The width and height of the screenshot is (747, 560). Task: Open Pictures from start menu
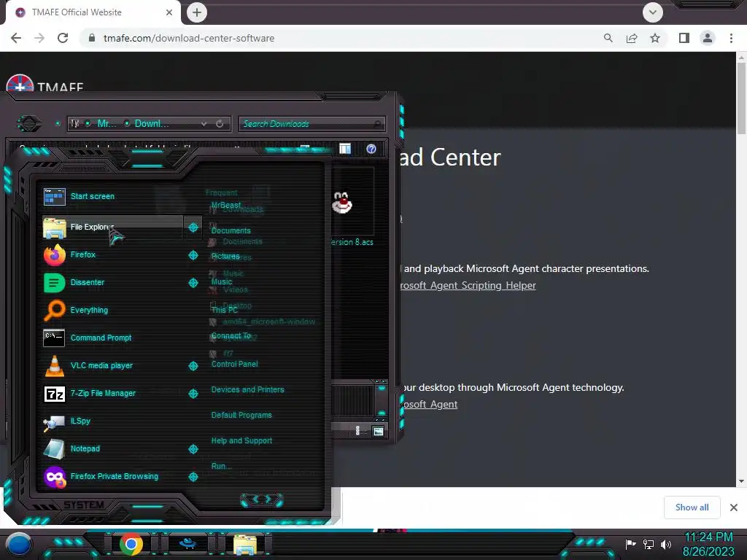tap(225, 256)
